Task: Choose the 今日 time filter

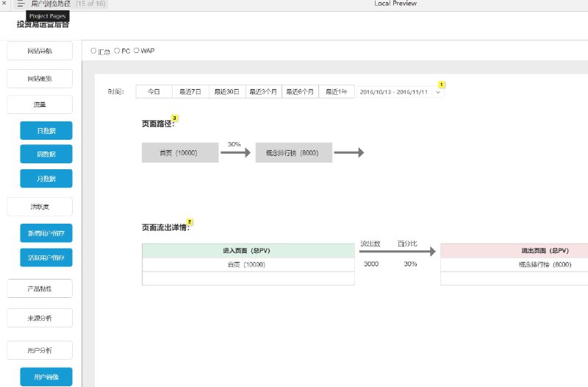Action: pyautogui.click(x=154, y=91)
